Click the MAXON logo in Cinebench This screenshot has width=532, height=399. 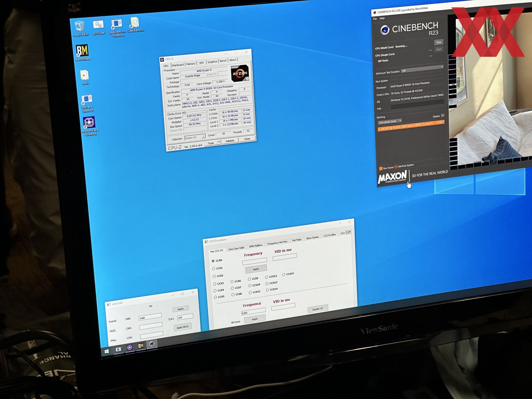tap(393, 177)
